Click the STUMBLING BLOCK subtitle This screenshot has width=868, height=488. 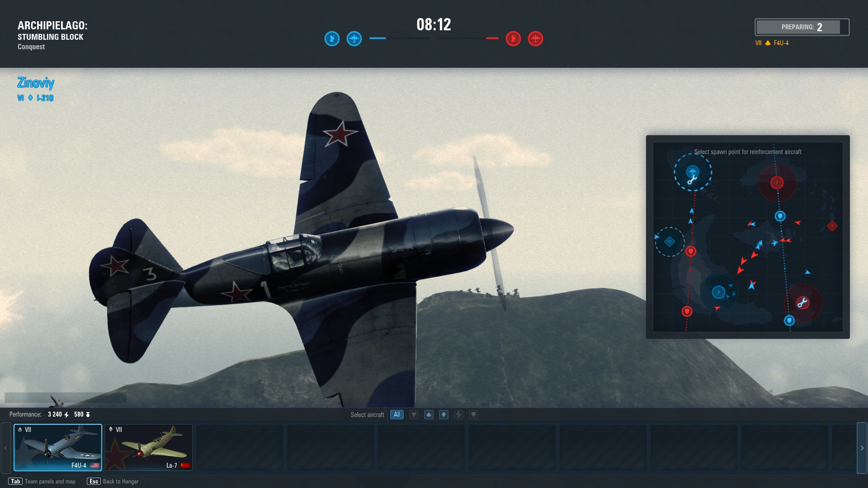coord(51,37)
